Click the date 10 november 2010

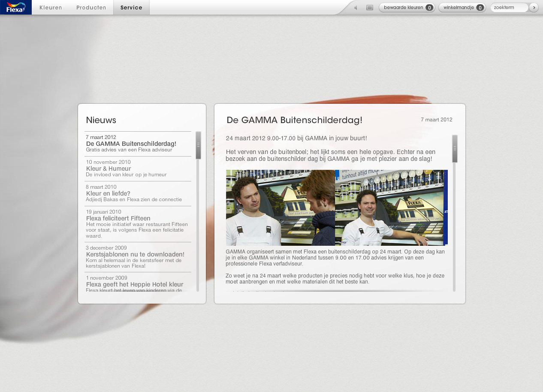[108, 162]
